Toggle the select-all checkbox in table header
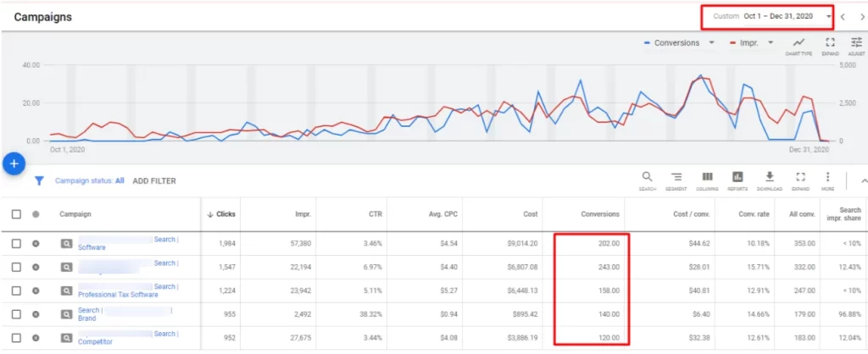The height and width of the screenshot is (354, 868). [17, 214]
